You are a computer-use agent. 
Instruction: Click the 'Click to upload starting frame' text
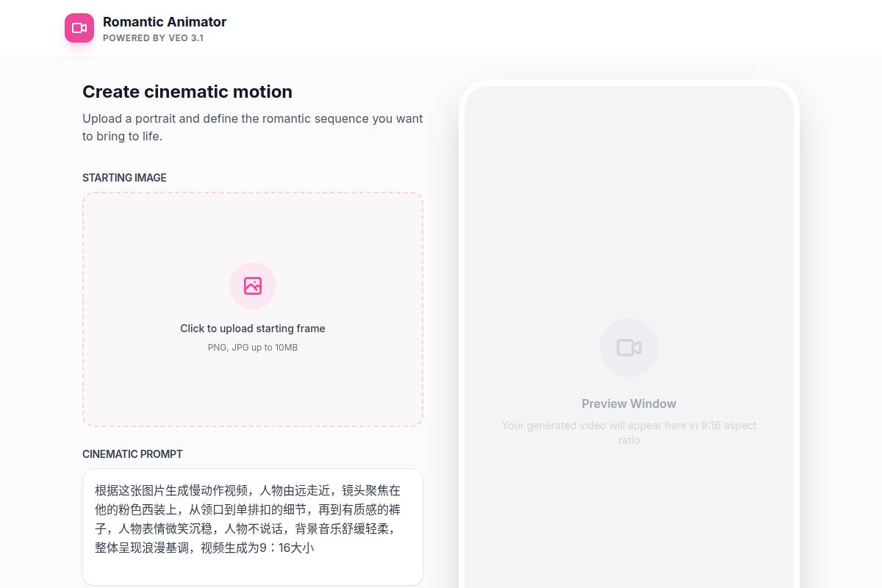[253, 329]
